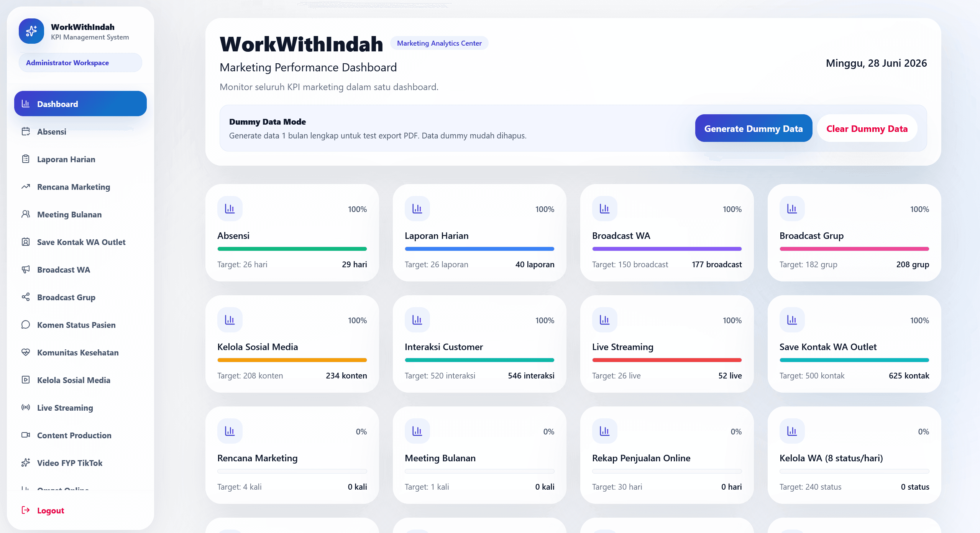Click the Marketing Performance Dashboard subtitle
The width and height of the screenshot is (980, 533).
tap(308, 67)
